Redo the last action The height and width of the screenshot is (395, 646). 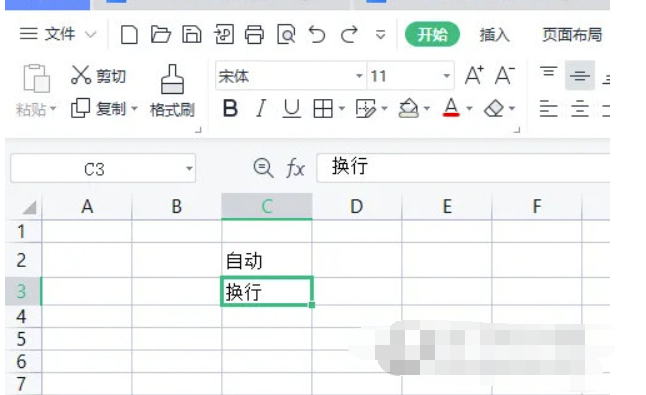(349, 35)
